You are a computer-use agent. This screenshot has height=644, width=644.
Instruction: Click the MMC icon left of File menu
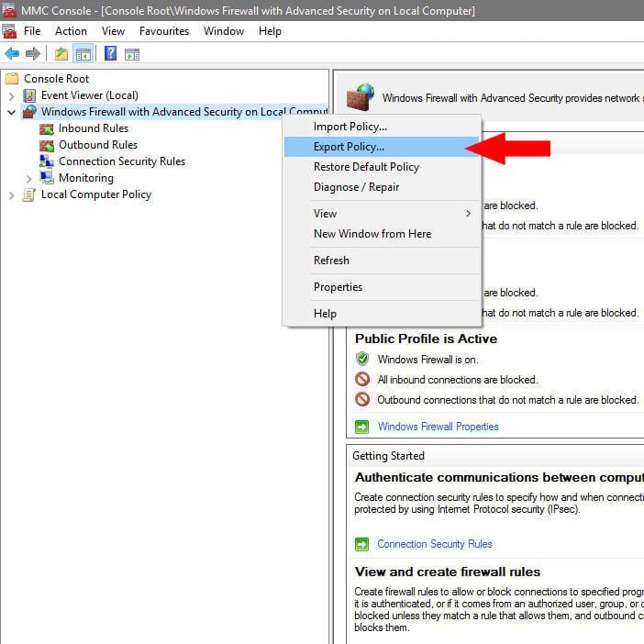coord(9,31)
